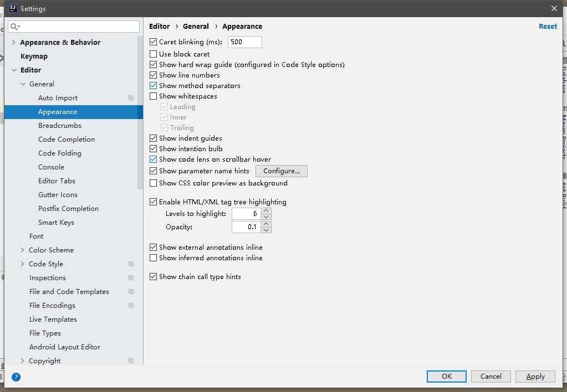Enable Show CSS color preview as background
This screenshot has width=567, height=392.
pos(154,183)
